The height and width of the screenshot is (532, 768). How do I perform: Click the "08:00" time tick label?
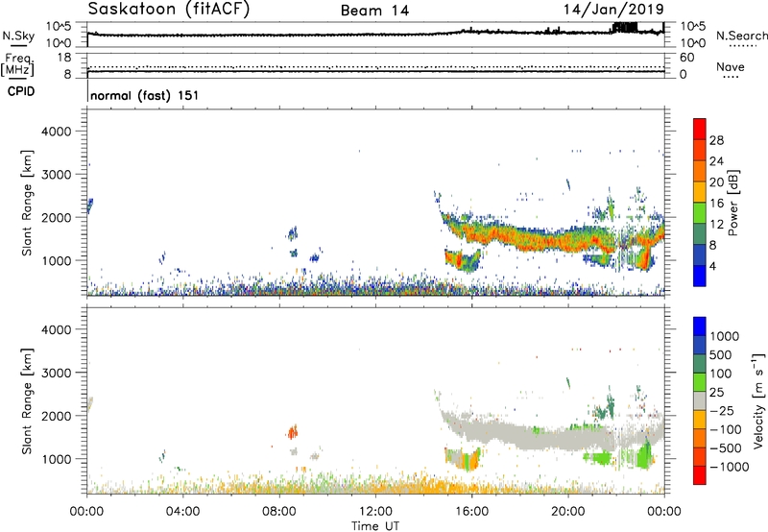tap(279, 512)
